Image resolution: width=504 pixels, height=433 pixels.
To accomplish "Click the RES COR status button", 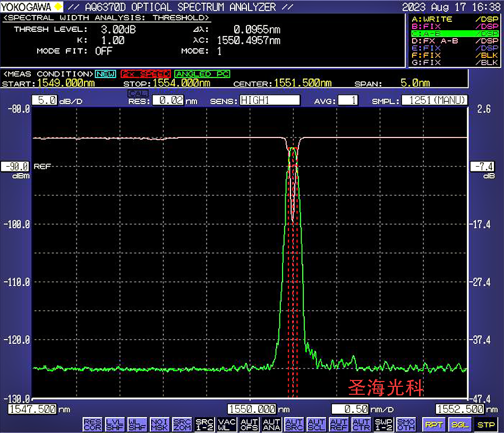I will (x=92, y=424).
